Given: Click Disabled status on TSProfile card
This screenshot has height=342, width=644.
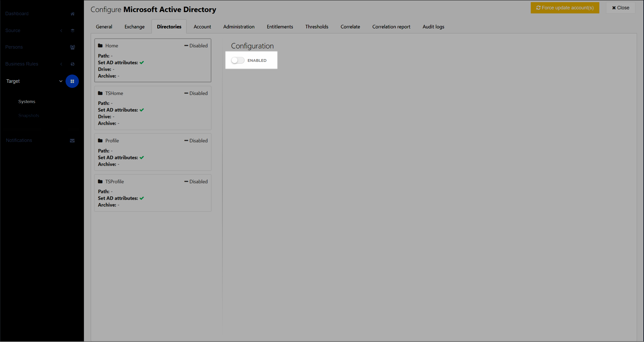Looking at the screenshot, I should [196, 182].
